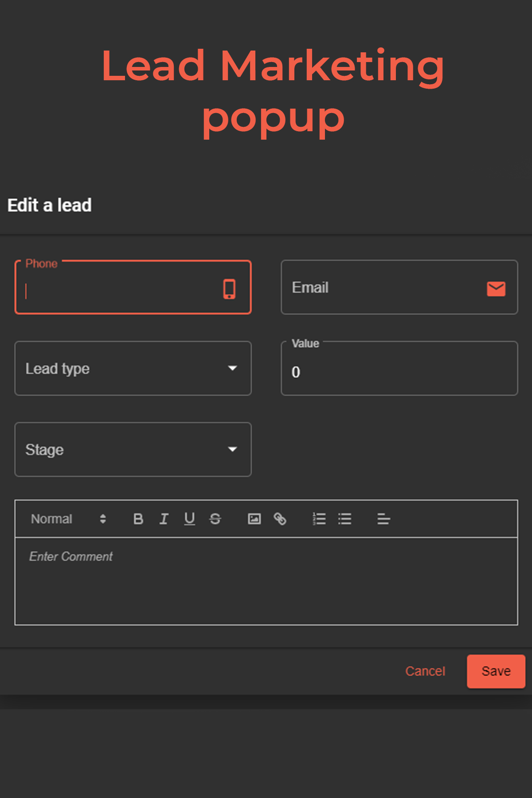Open the text alignment option
Viewport: 532px width, 798px height.
(383, 519)
